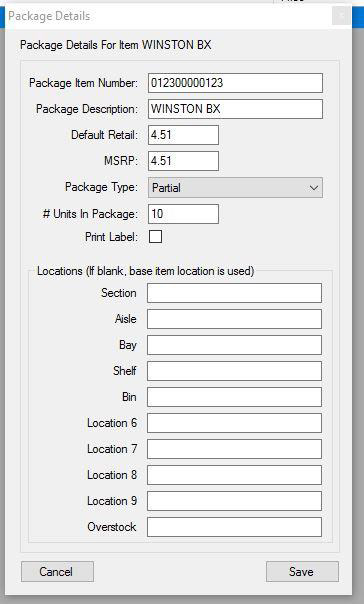The width and height of the screenshot is (364, 604).
Task: Click the Location 8 input box
Action: [234, 475]
